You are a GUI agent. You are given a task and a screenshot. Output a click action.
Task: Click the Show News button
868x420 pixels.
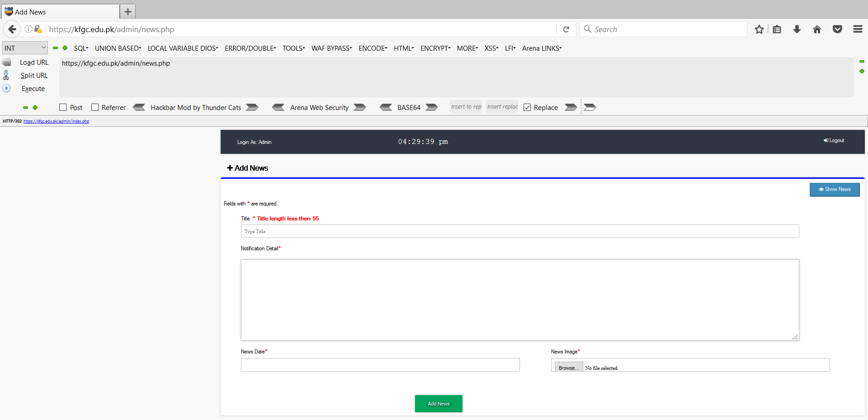pyautogui.click(x=835, y=189)
